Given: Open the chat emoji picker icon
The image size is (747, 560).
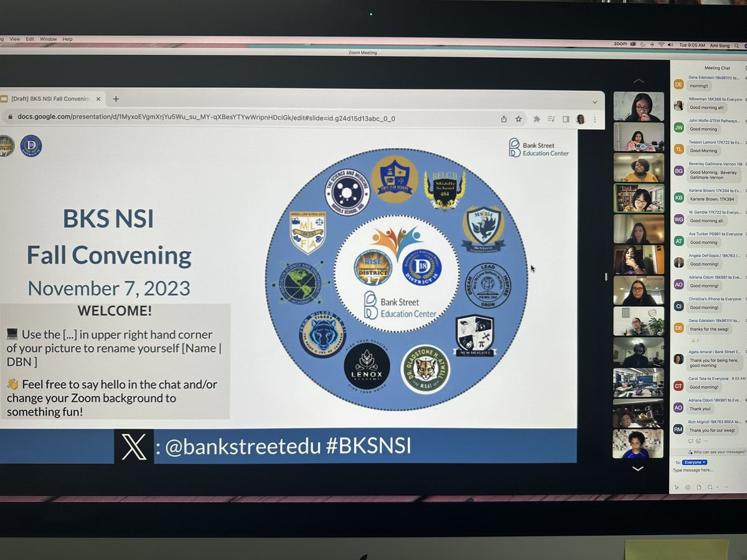Looking at the screenshot, I should [x=688, y=487].
